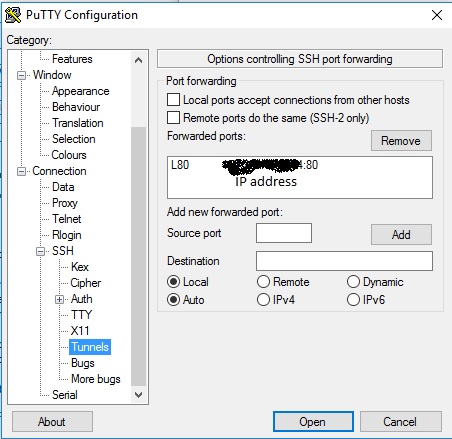
Task: Remove the selected forwarded port
Action: (401, 141)
